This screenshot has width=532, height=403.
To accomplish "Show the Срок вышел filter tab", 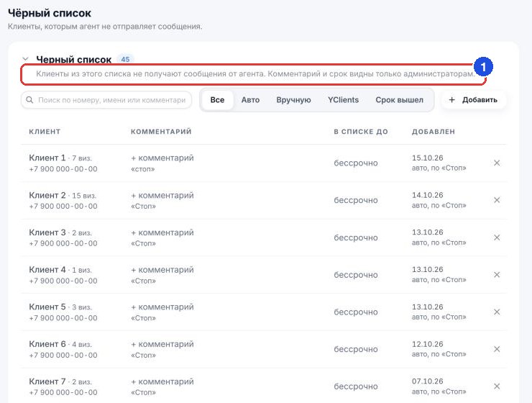I will [x=399, y=100].
